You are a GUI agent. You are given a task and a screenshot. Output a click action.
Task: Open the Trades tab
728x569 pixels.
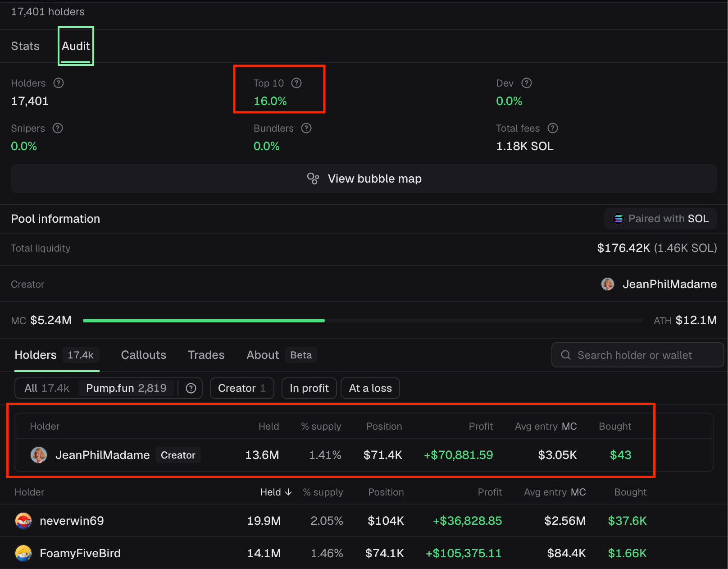click(206, 355)
